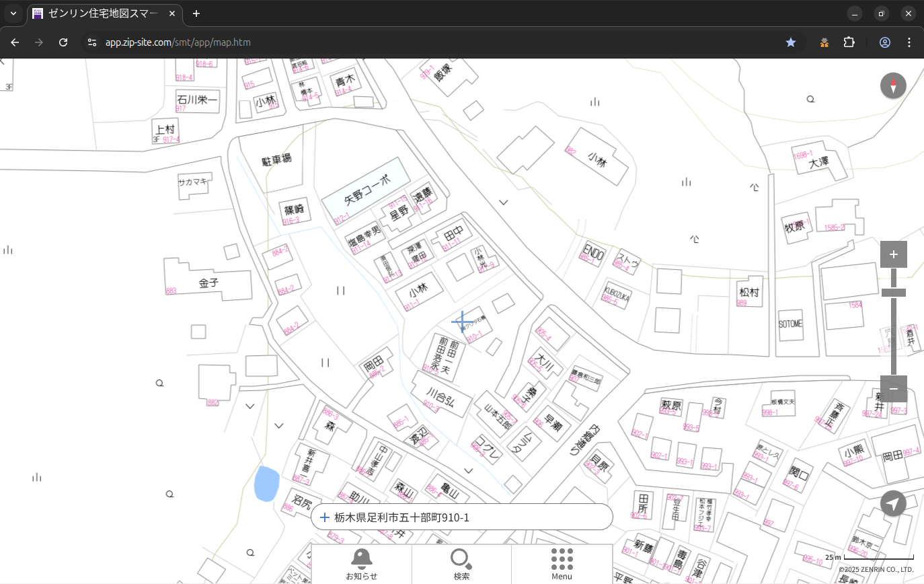This screenshot has width=924, height=584.
Task: Bookmark this page with the star icon
Action: pos(791,42)
